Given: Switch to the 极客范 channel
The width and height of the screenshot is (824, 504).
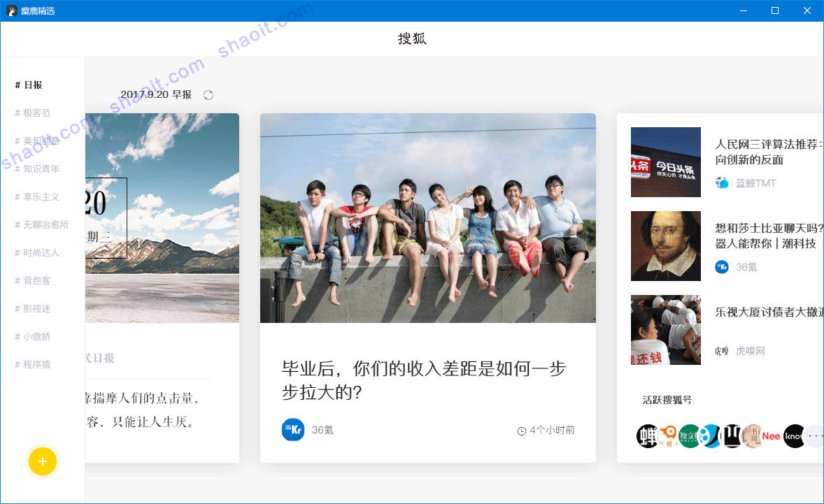Looking at the screenshot, I should tap(33, 113).
